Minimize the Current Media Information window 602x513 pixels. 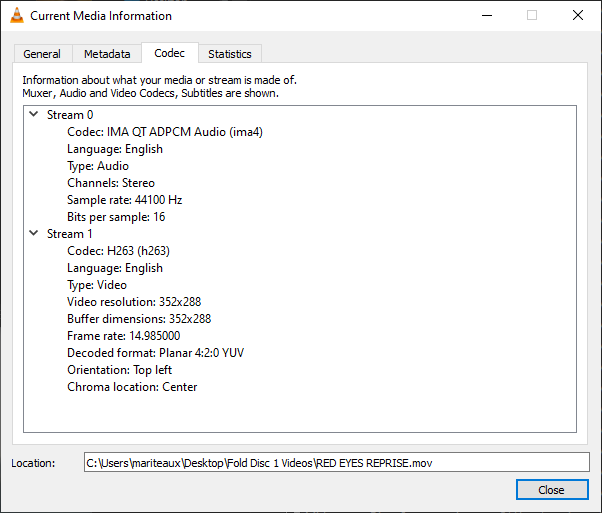486,16
